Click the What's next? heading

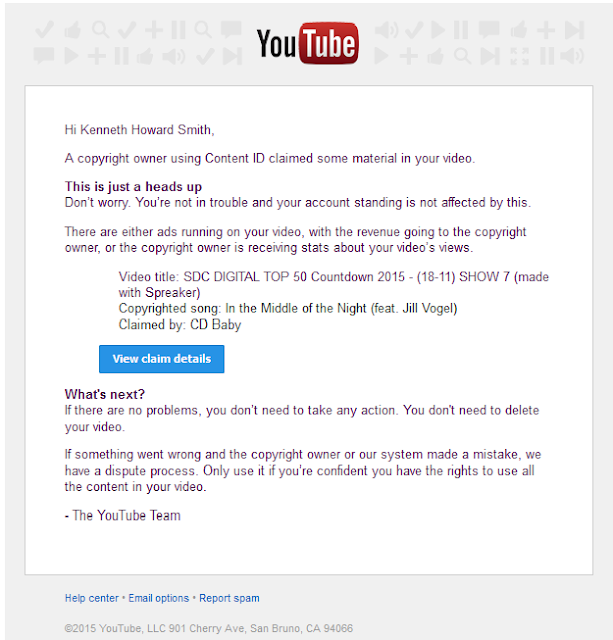tap(104, 394)
